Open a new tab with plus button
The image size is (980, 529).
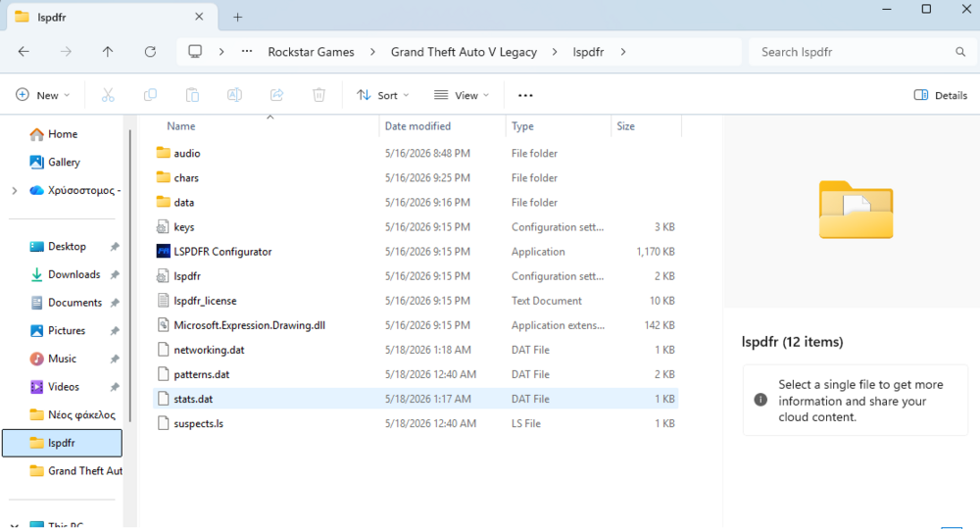pos(237,17)
